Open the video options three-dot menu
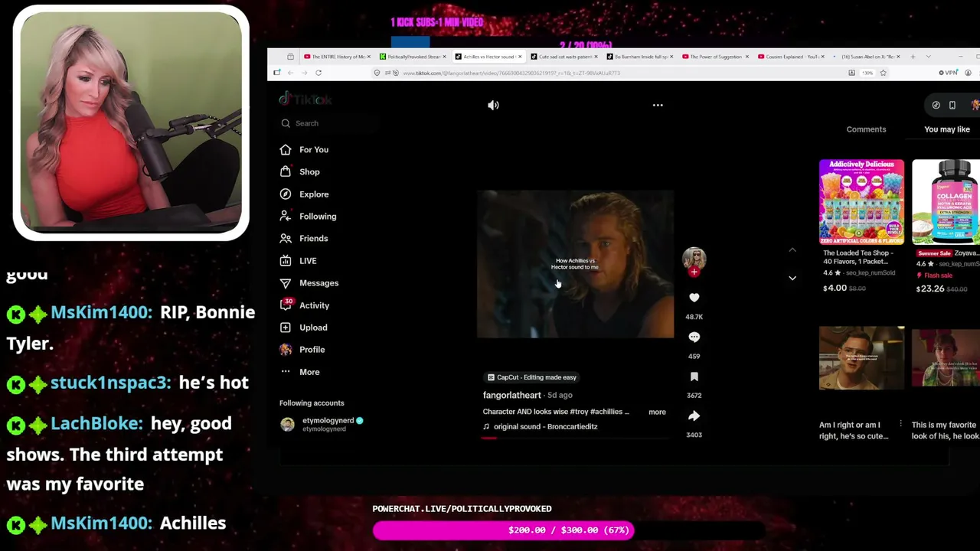This screenshot has width=980, height=551. [x=658, y=105]
